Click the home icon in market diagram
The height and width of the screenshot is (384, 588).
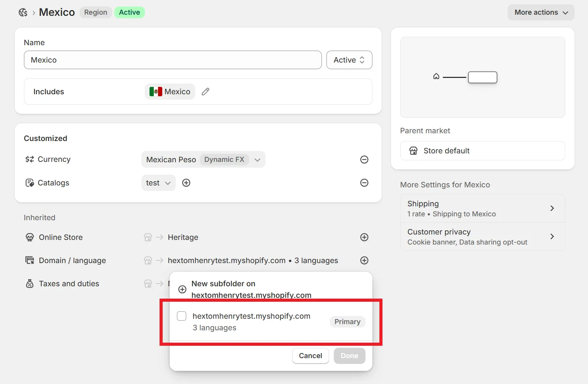pos(436,76)
